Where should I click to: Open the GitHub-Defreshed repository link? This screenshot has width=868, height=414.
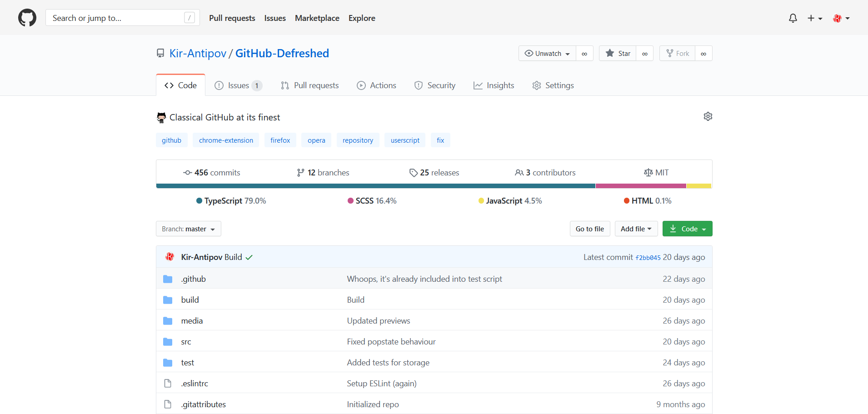pyautogui.click(x=282, y=53)
